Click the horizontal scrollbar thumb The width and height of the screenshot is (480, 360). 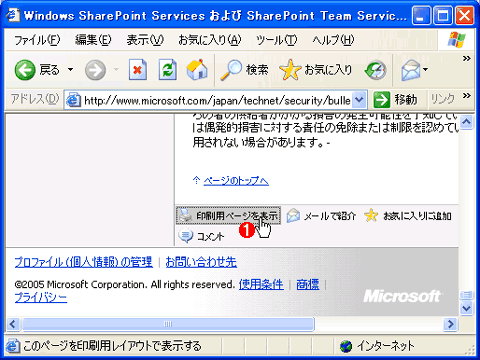pyautogui.click(x=168, y=324)
